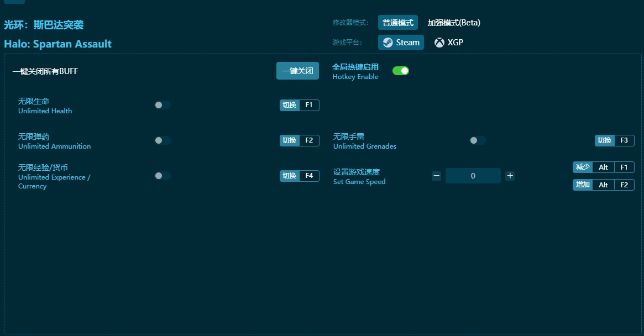Toggle Unlimited Health on
644x336 pixels.
click(x=162, y=105)
